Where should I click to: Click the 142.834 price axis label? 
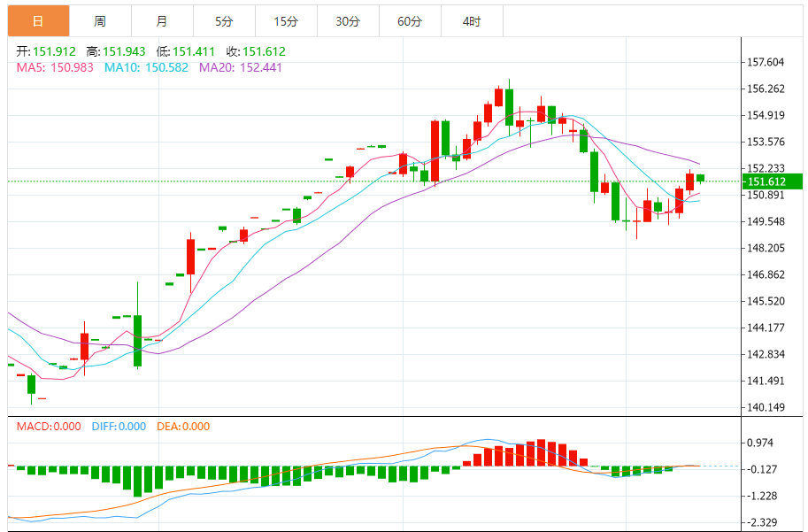click(766, 354)
